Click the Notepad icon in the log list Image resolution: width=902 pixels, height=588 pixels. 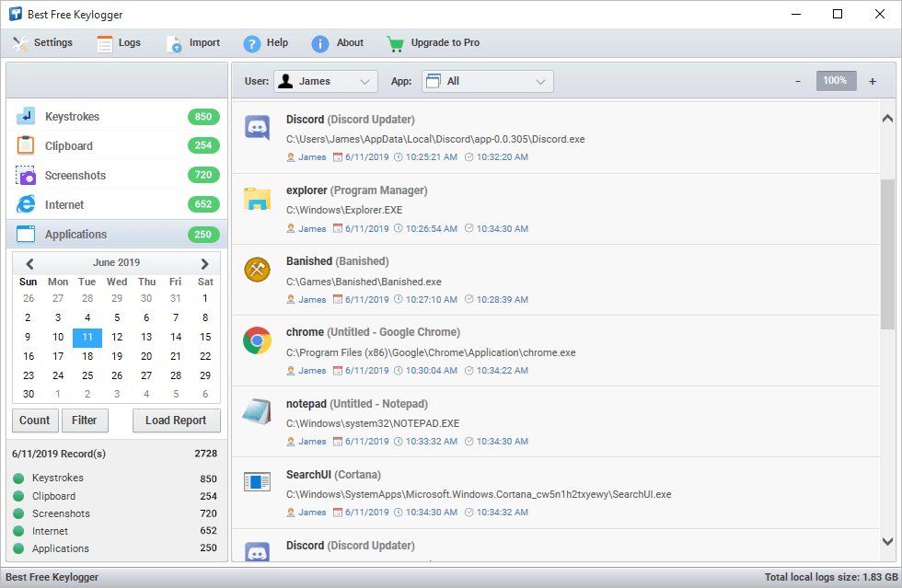(256, 413)
